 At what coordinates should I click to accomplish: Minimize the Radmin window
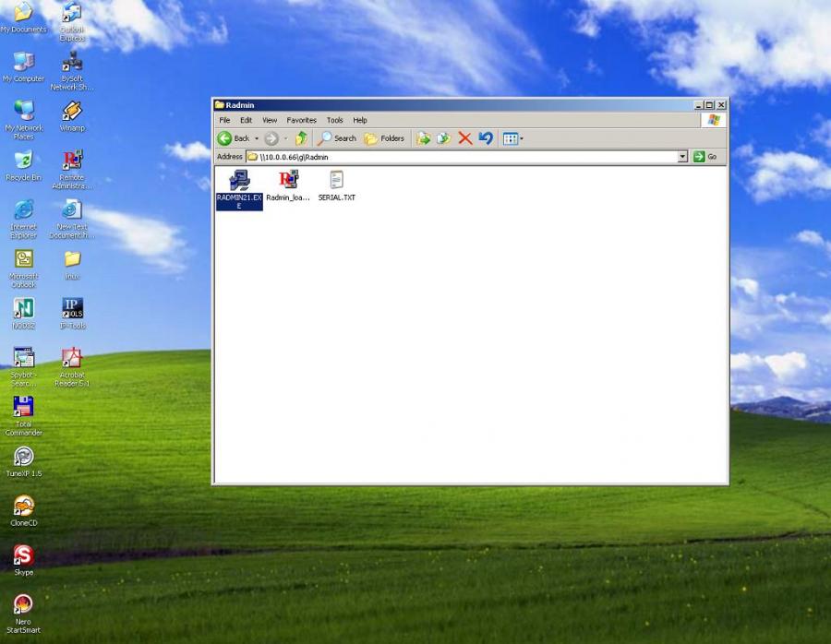click(699, 105)
